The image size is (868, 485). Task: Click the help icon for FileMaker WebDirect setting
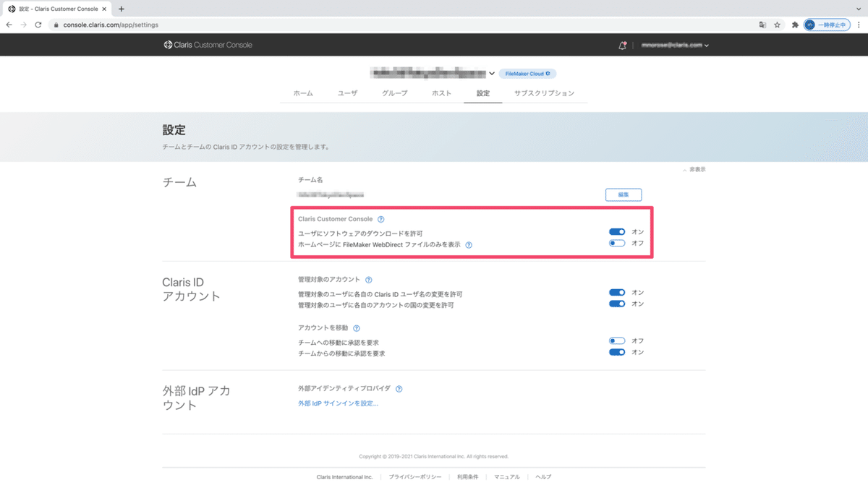[x=469, y=244]
